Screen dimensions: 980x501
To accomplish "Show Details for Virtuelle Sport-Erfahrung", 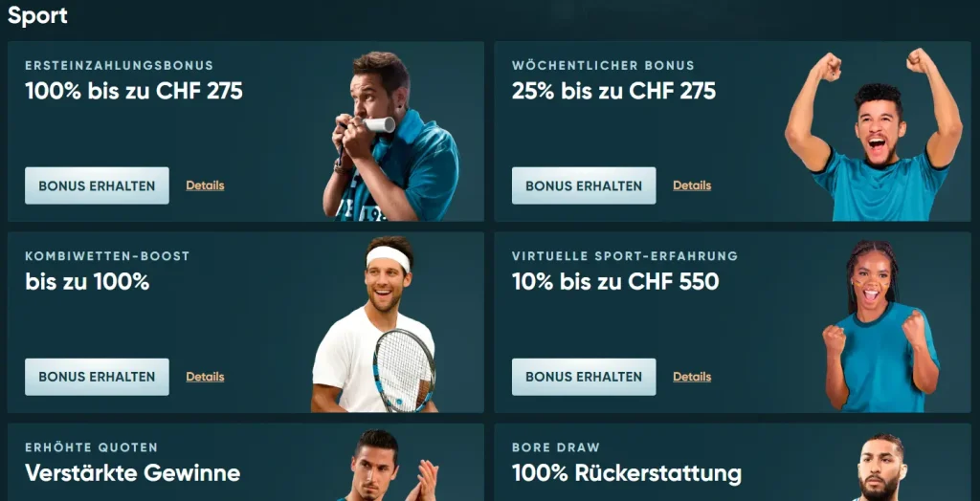I will click(692, 377).
